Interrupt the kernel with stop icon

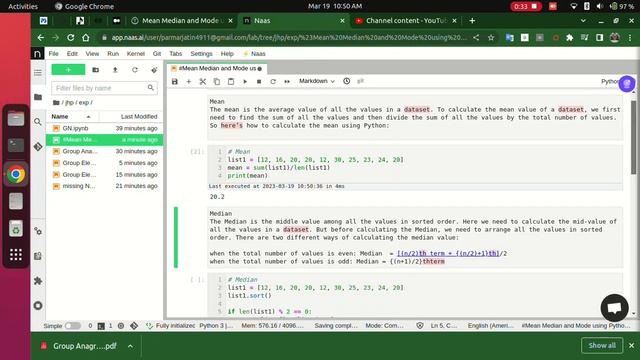(x=259, y=81)
